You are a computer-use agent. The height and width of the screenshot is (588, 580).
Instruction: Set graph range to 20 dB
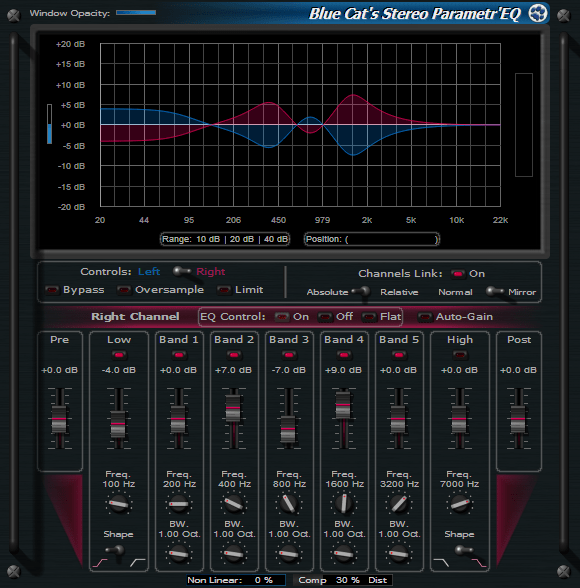242,239
